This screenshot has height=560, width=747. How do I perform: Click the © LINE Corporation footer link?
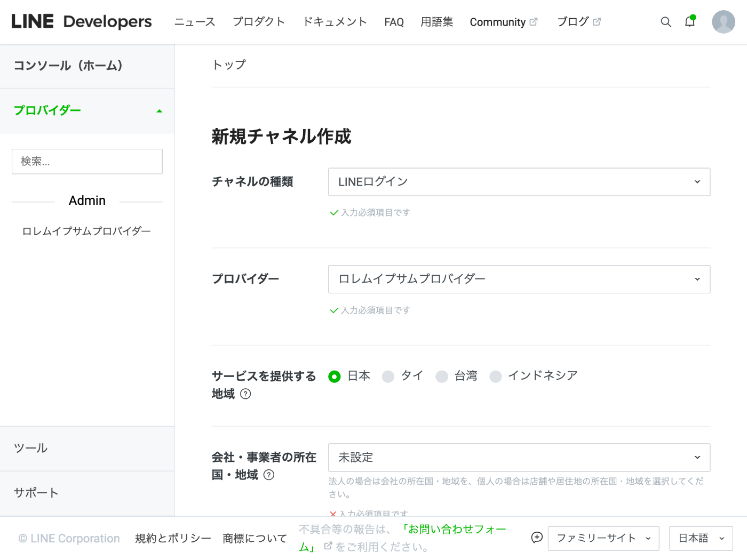coord(69,539)
